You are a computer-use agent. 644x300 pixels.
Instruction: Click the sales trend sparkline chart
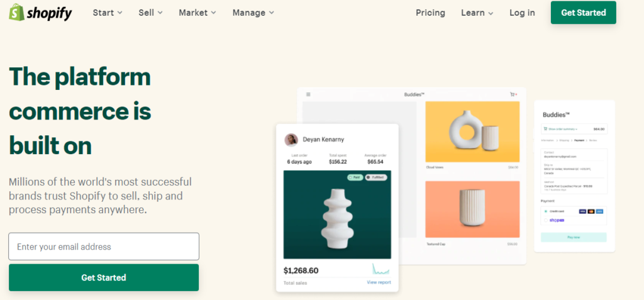coord(380,269)
